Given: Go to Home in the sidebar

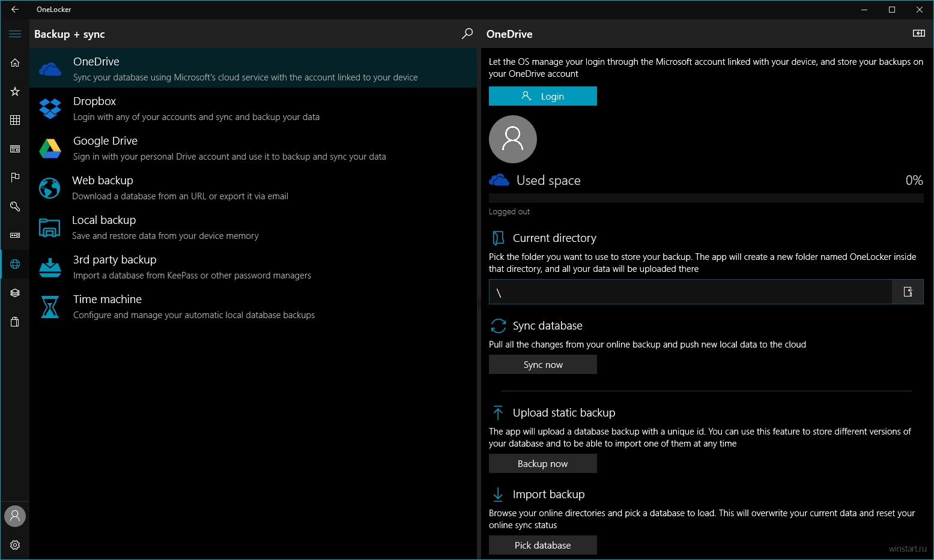Looking at the screenshot, I should point(15,62).
